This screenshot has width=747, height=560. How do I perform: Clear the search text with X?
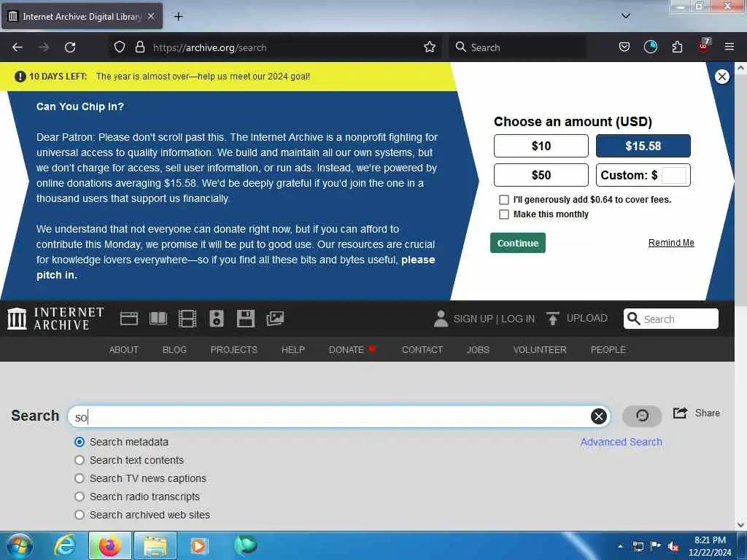[x=599, y=416]
